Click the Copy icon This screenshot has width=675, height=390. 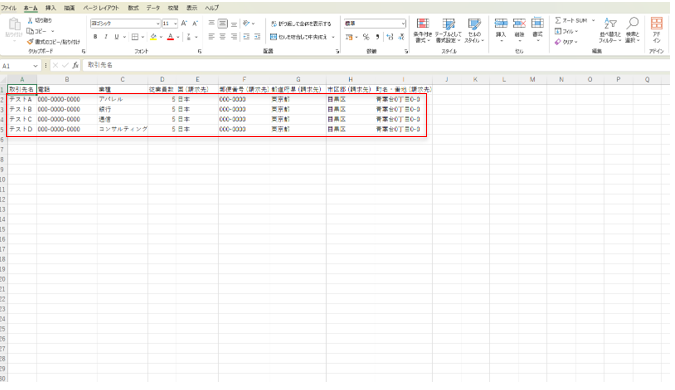[x=30, y=31]
